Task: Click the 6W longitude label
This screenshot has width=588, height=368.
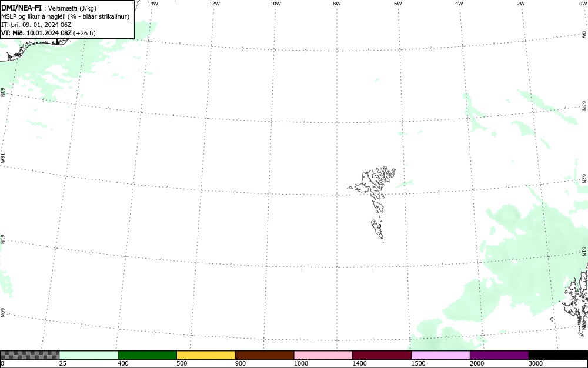Action: [x=398, y=4]
